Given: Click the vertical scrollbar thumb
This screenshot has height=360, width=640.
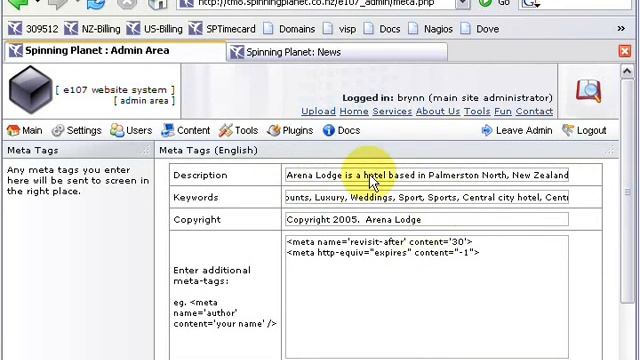Looking at the screenshot, I should point(627,192).
